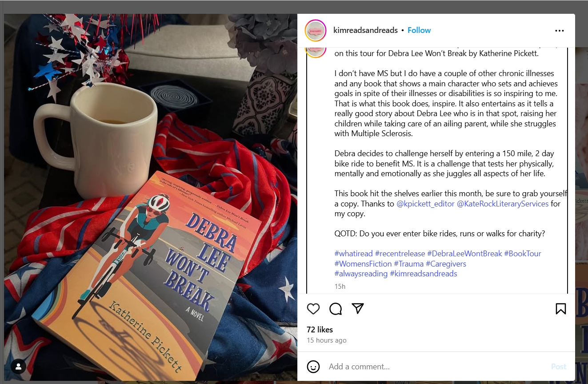Screen dimensions: 588x384
Task: Open kimreadsandreads profile picture in header
Action: pos(316,30)
